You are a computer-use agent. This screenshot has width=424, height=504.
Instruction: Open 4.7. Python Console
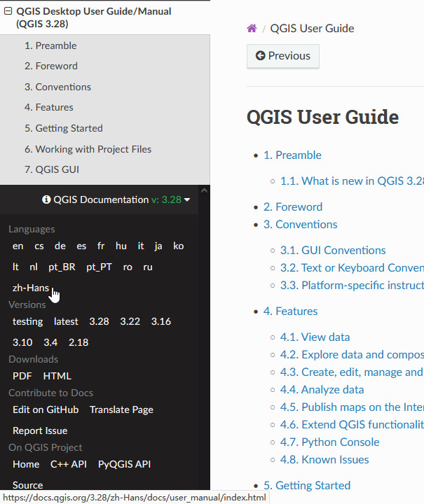pos(330,442)
